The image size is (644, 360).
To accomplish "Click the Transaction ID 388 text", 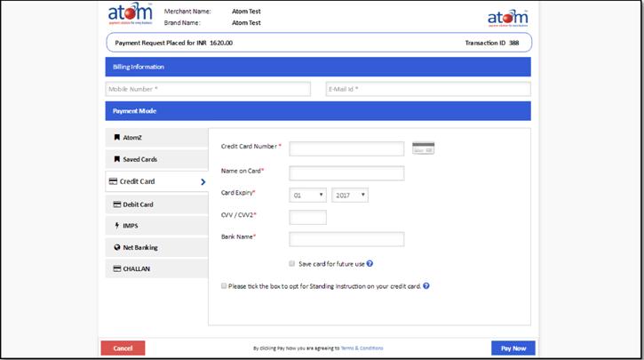I will pos(492,43).
